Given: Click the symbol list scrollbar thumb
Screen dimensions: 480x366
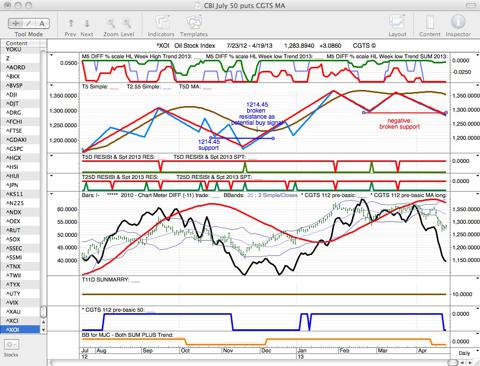Looking at the screenshot, I should [43, 312].
